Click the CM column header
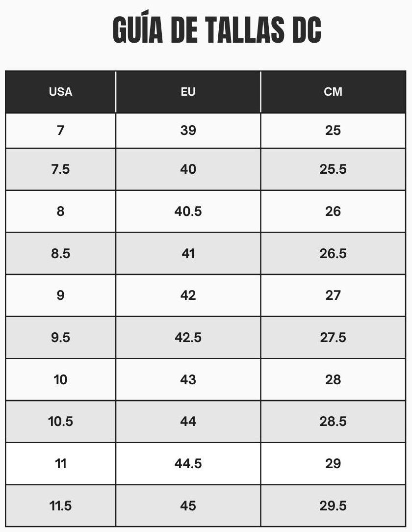Image resolution: width=412 pixels, height=532 pixels. (333, 92)
